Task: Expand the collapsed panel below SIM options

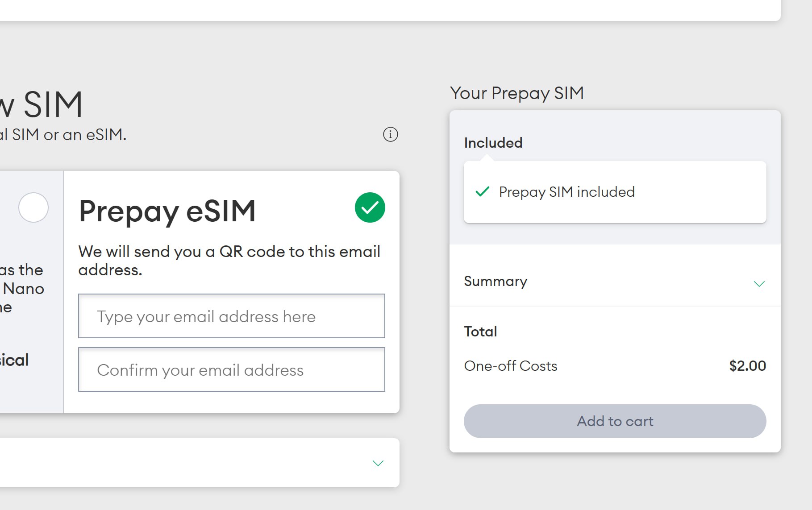Action: [378, 463]
